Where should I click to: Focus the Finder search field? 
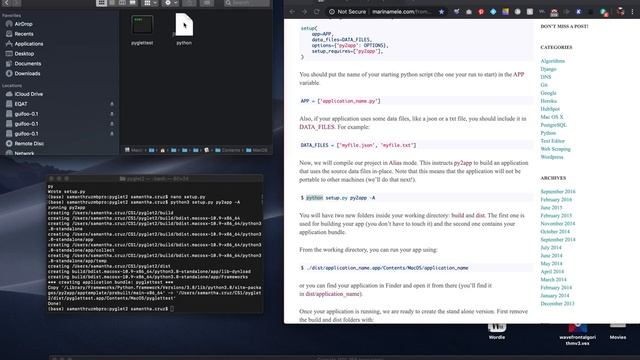point(247,3)
